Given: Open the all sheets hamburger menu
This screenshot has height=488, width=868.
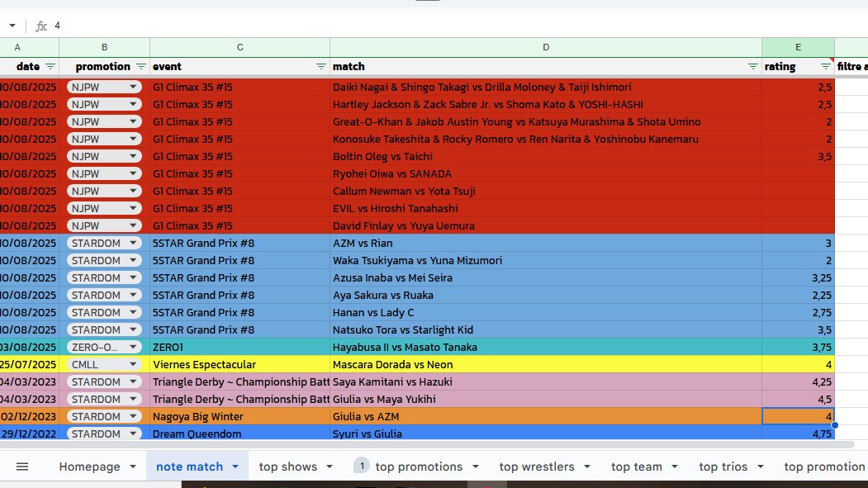Looking at the screenshot, I should [x=22, y=467].
